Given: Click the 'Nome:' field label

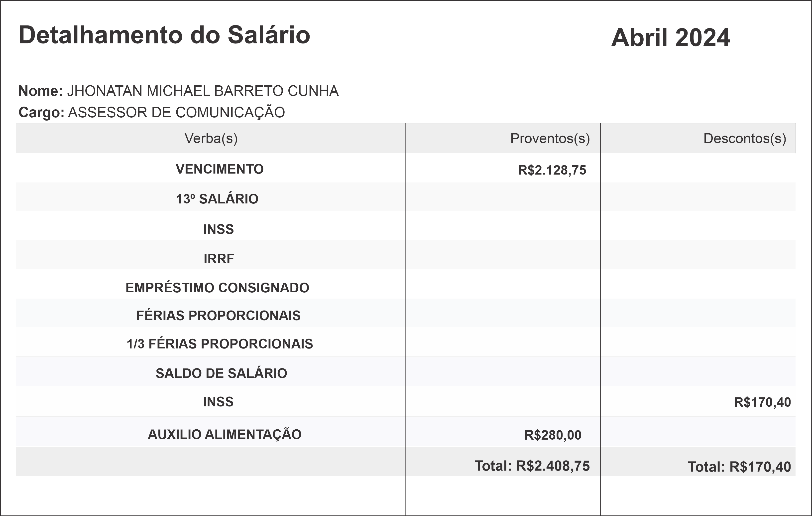Looking at the screenshot, I should [40, 91].
